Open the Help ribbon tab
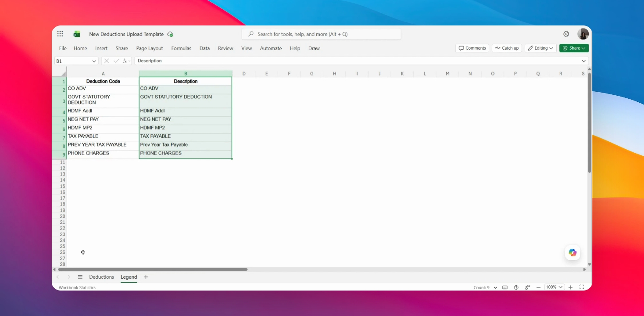Image resolution: width=644 pixels, height=316 pixels. coord(295,48)
